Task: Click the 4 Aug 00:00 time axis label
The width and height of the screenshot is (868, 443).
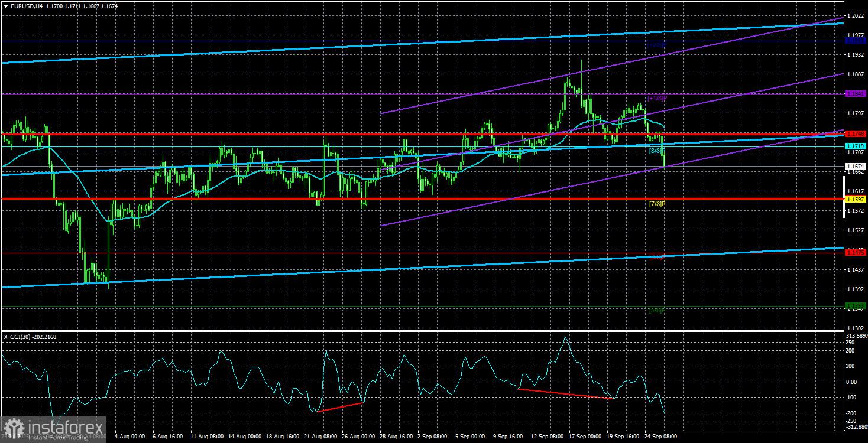Action: point(128,436)
